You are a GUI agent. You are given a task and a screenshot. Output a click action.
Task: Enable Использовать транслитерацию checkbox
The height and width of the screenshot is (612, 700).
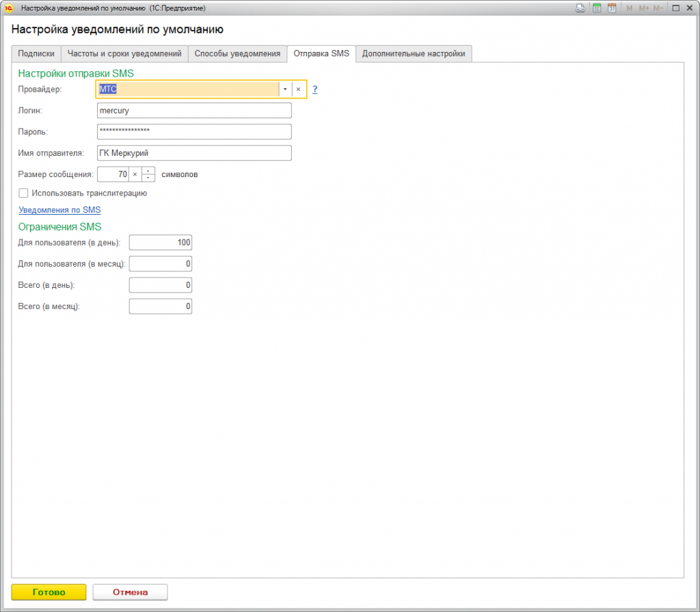point(23,193)
